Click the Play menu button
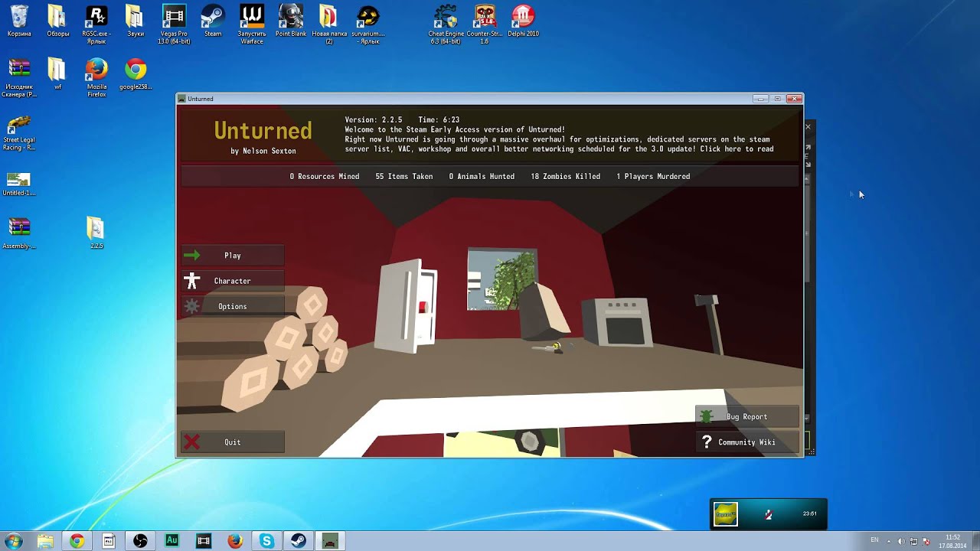Image resolution: width=980 pixels, height=551 pixels. (233, 256)
